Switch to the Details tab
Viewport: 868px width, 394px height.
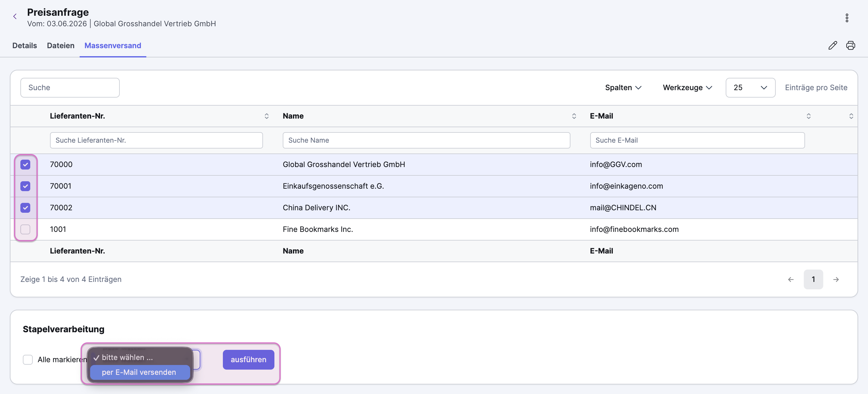click(25, 45)
